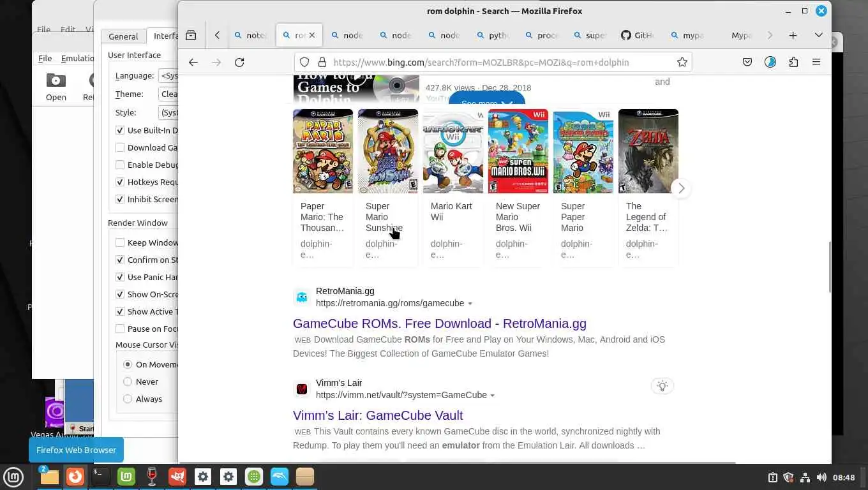The height and width of the screenshot is (490, 868).
Task: Open tracking protection shield in address bar
Action: click(304, 62)
